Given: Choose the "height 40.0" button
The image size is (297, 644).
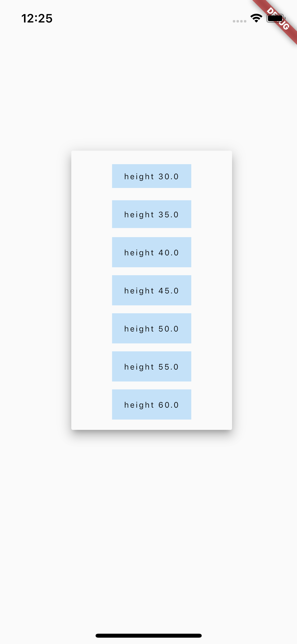Looking at the screenshot, I should click(x=152, y=252).
